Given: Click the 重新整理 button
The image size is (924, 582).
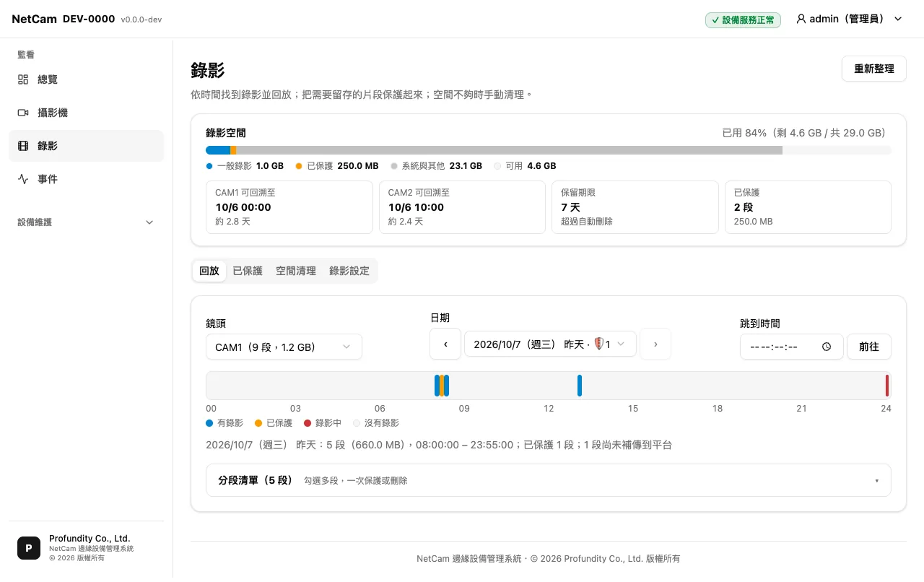Looking at the screenshot, I should [x=874, y=69].
